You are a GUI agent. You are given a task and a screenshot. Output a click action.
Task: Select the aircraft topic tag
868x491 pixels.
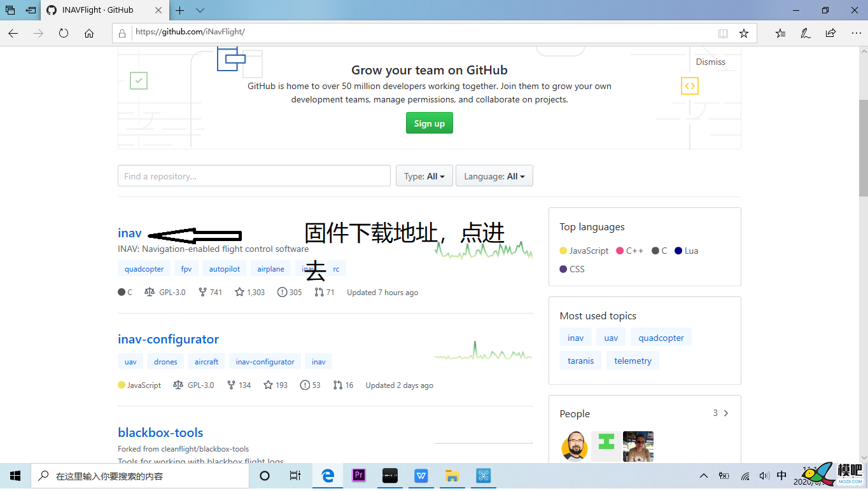[207, 362]
